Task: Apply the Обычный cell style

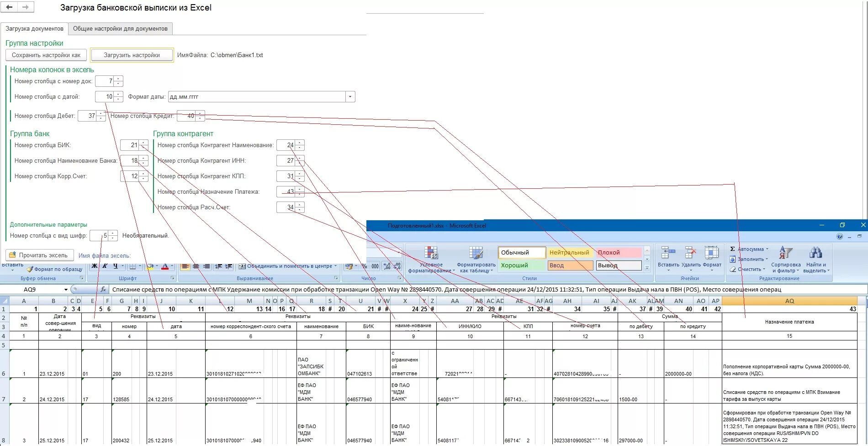Action: click(521, 252)
